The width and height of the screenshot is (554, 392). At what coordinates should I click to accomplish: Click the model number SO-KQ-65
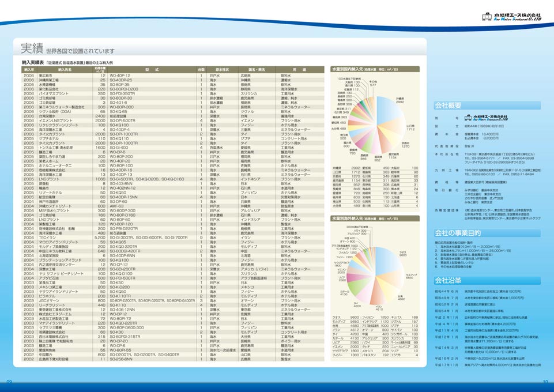point(118,112)
